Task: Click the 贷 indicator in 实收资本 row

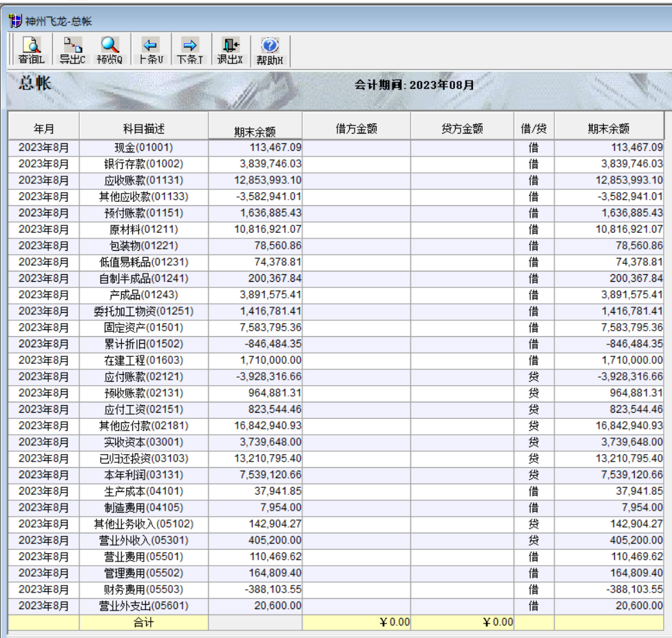Action: [534, 442]
